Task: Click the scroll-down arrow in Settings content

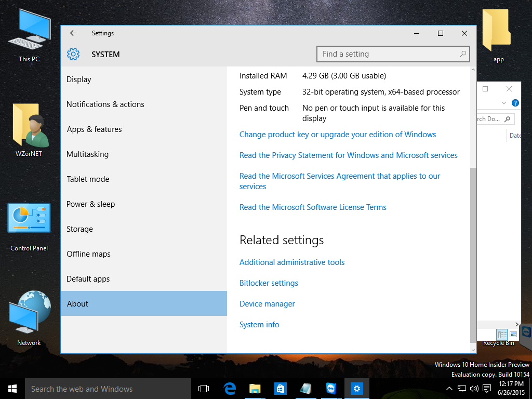Action: pos(473,350)
